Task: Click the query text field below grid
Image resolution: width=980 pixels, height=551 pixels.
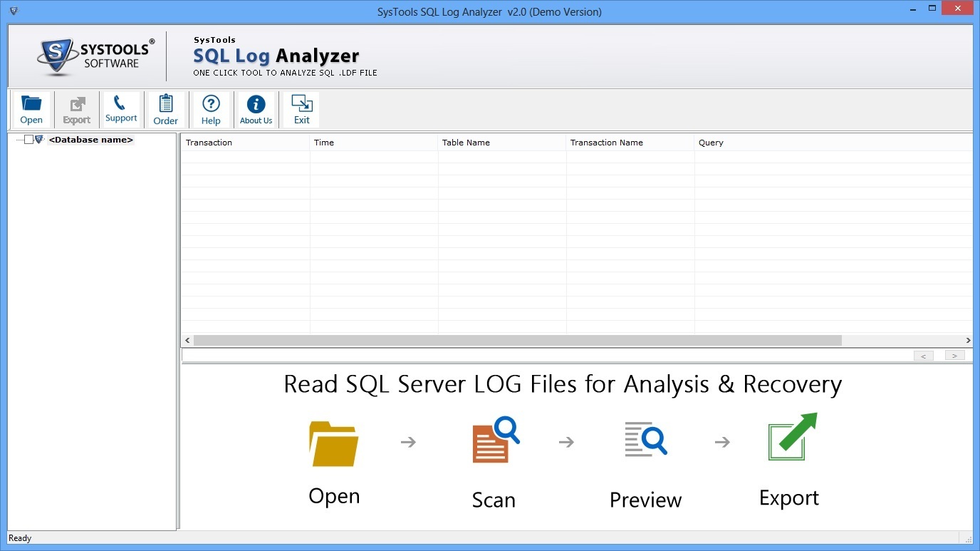Action: coord(546,356)
